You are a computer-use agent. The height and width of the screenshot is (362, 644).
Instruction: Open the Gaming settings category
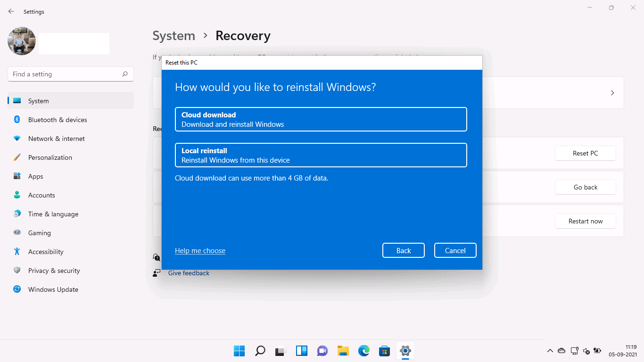71,233
